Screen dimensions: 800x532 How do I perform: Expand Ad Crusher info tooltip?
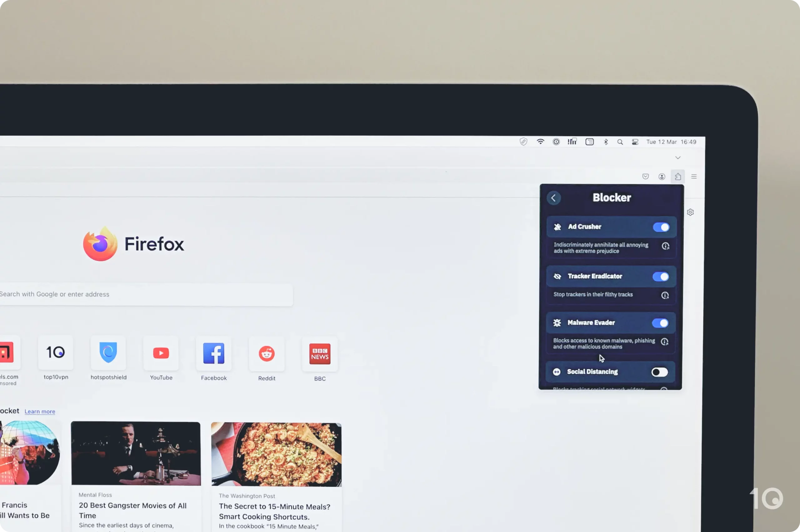point(665,246)
